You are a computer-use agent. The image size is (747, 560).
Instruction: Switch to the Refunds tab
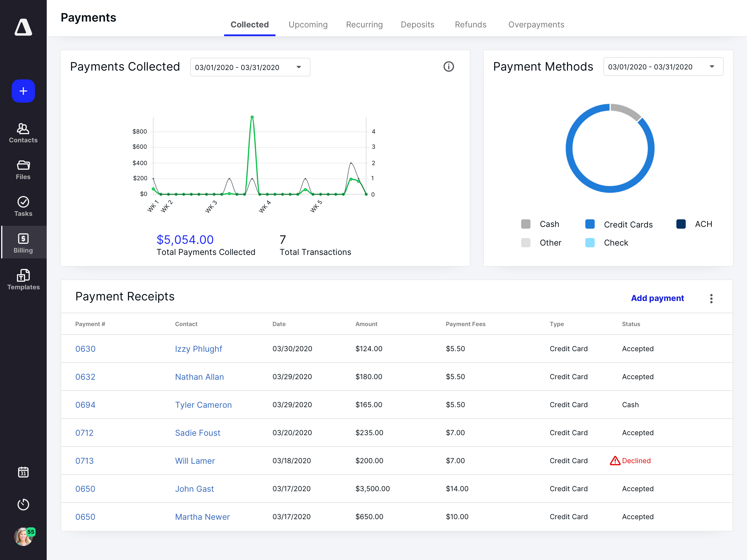tap(470, 24)
